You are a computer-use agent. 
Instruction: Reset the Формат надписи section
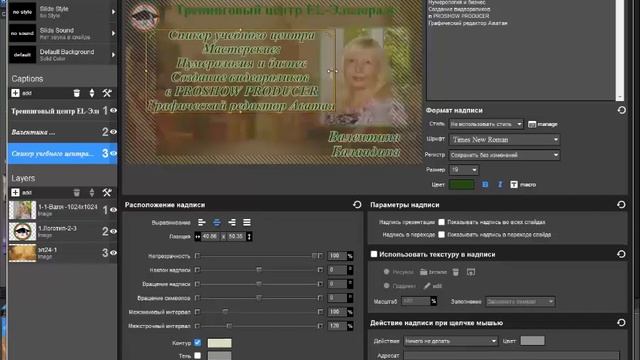(x=621, y=110)
